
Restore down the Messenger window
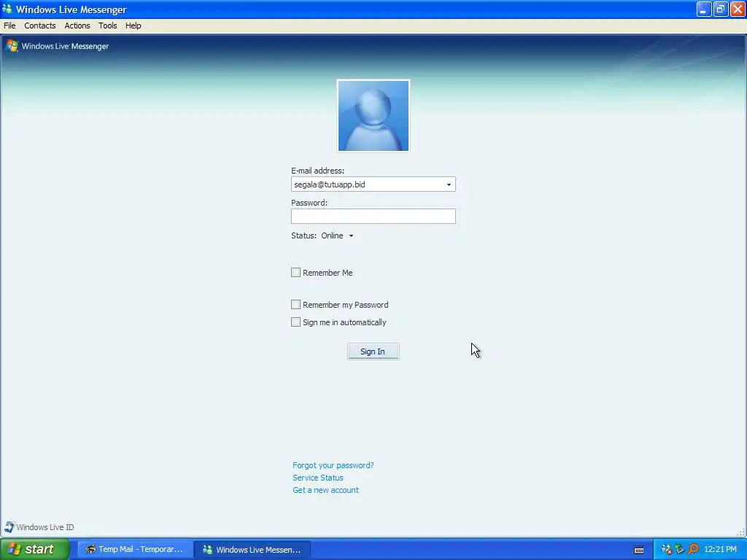point(721,9)
